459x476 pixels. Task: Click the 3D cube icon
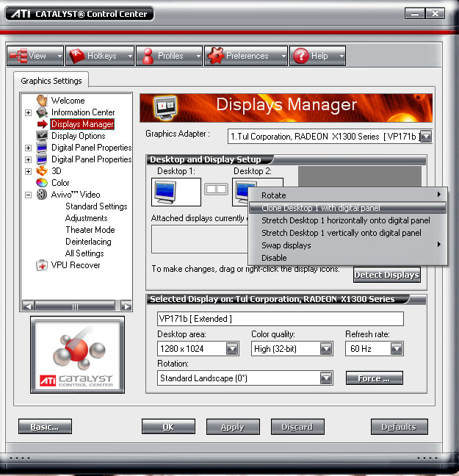[x=42, y=171]
